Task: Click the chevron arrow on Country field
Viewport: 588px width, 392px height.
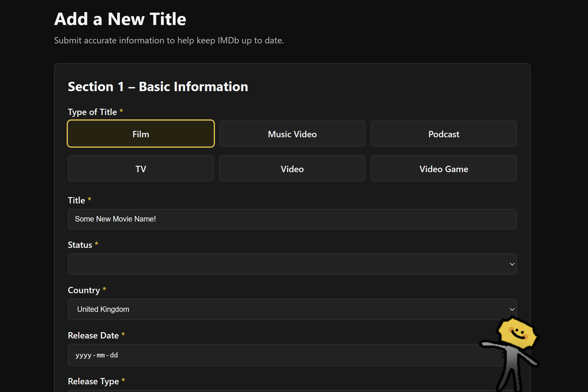Action: pos(512,309)
